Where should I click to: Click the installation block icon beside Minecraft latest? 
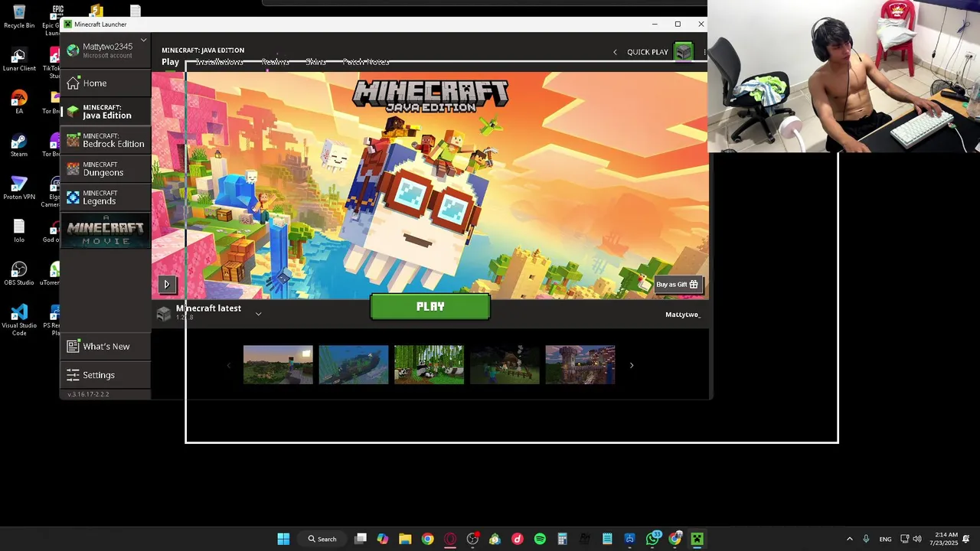point(163,313)
